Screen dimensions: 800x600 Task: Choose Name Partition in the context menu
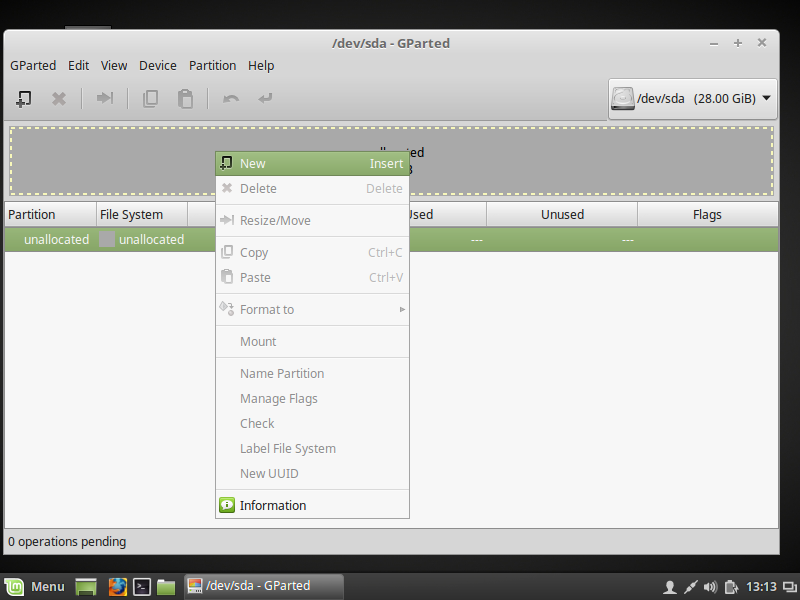click(312, 374)
